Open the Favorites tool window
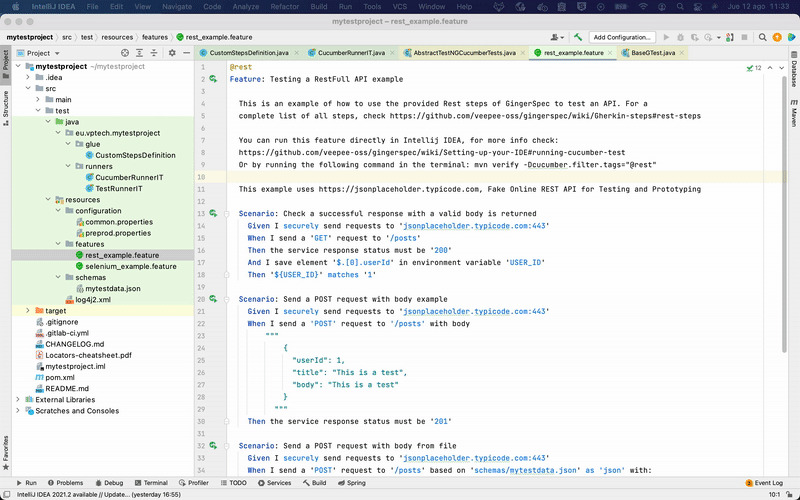The image size is (800, 500). pos(6,453)
